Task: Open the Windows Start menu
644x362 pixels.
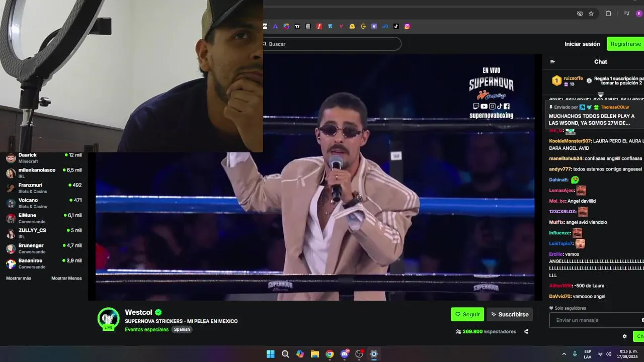Action: click(x=271, y=354)
